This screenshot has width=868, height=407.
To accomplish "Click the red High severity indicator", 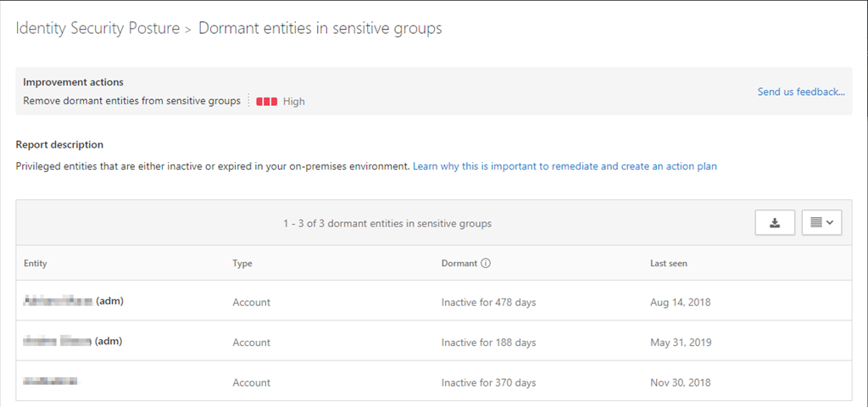I will click(x=267, y=102).
